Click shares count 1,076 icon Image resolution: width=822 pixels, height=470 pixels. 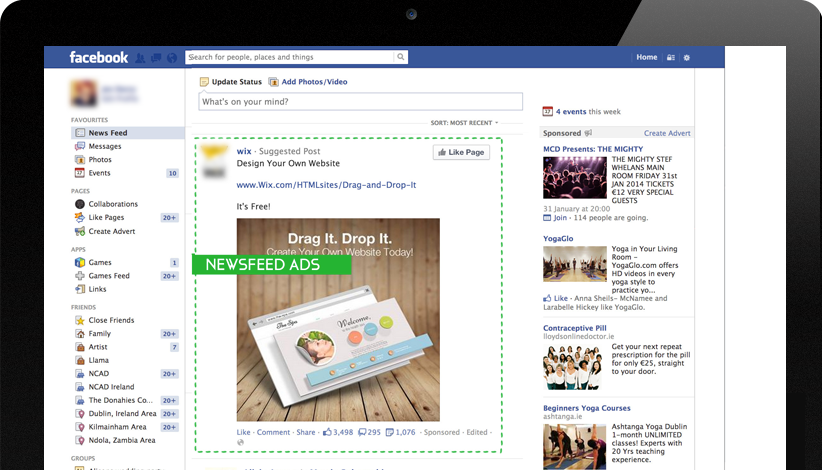pos(401,432)
